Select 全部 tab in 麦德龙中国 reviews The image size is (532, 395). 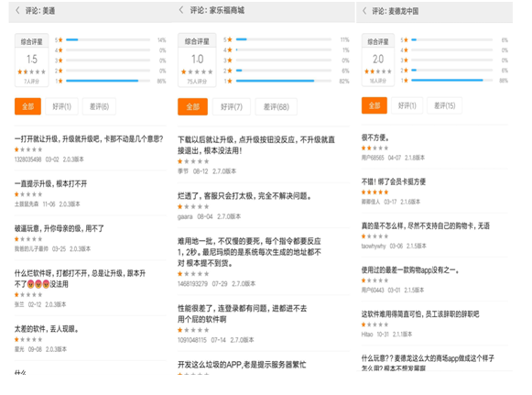[x=375, y=105]
